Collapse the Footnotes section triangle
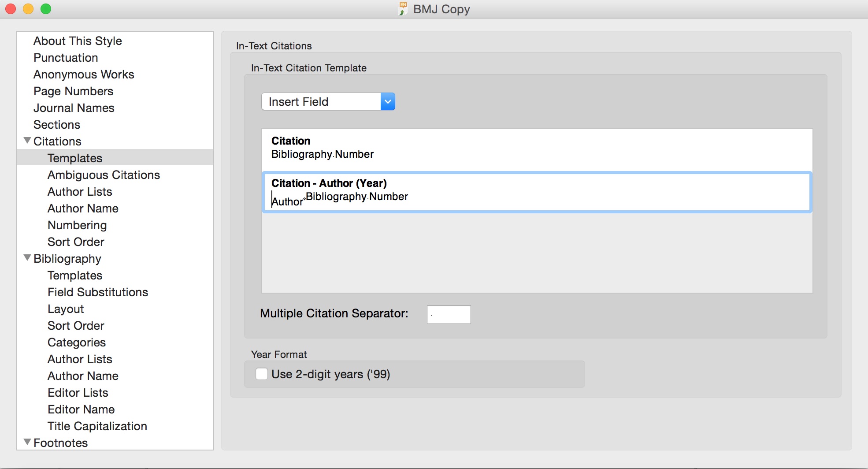 (27, 443)
